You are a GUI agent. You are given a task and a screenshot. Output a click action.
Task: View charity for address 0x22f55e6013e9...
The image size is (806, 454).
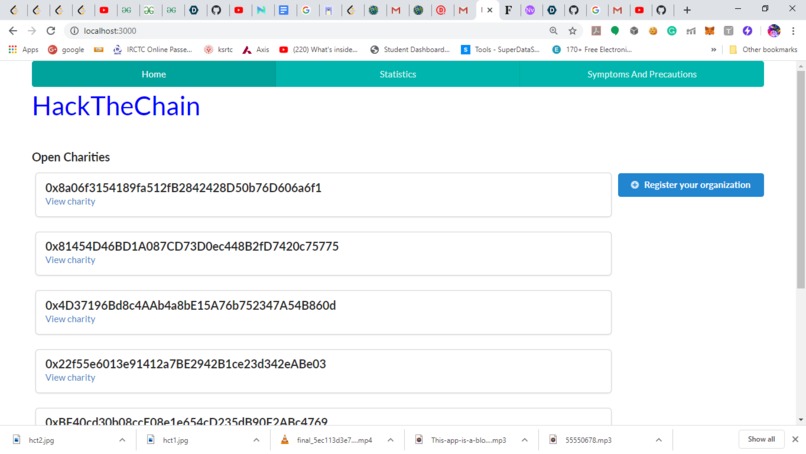[x=70, y=378]
